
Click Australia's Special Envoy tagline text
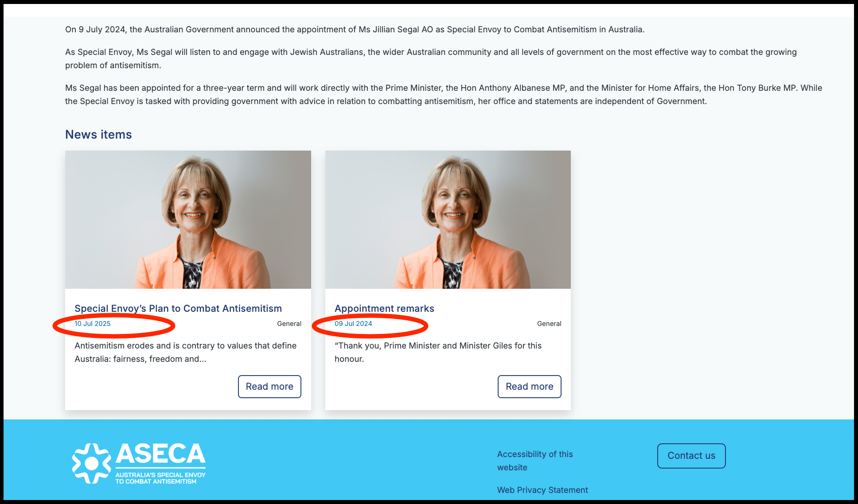[x=160, y=478]
